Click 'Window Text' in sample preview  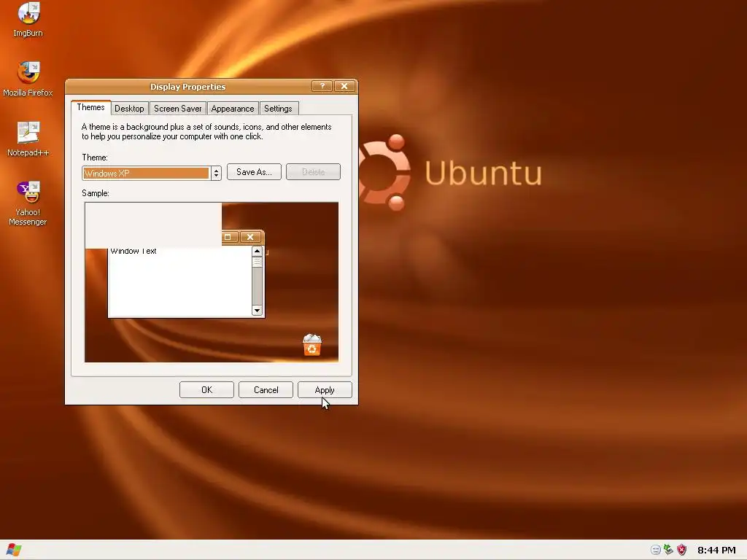tap(133, 251)
